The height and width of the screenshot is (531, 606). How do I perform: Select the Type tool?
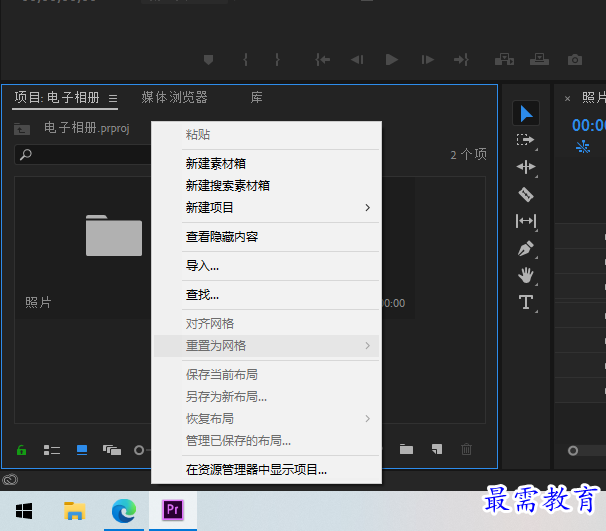pyautogui.click(x=526, y=302)
